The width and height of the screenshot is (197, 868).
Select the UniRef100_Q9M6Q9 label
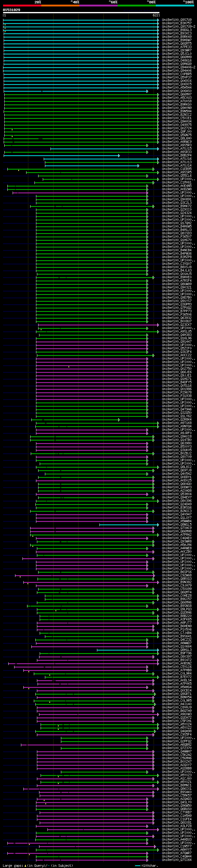click(177, 64)
